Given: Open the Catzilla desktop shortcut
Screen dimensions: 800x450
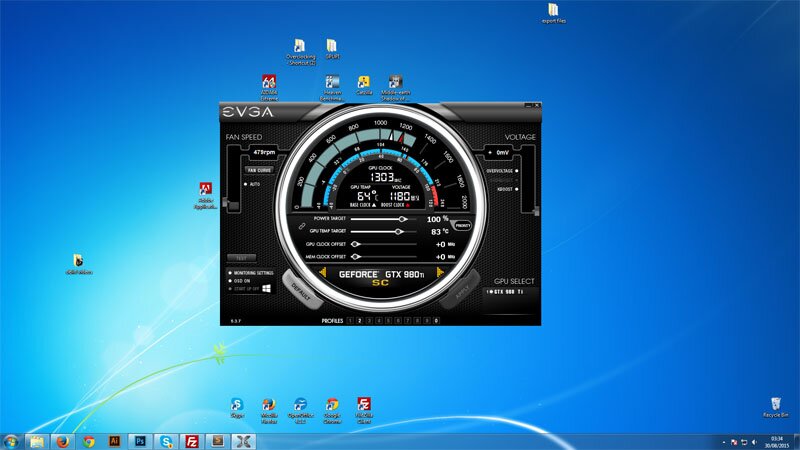Looking at the screenshot, I should [x=364, y=85].
